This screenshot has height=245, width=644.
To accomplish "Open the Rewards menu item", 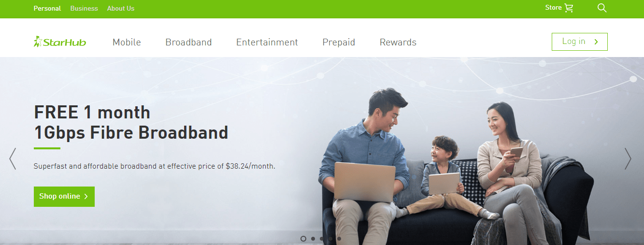I will point(398,43).
